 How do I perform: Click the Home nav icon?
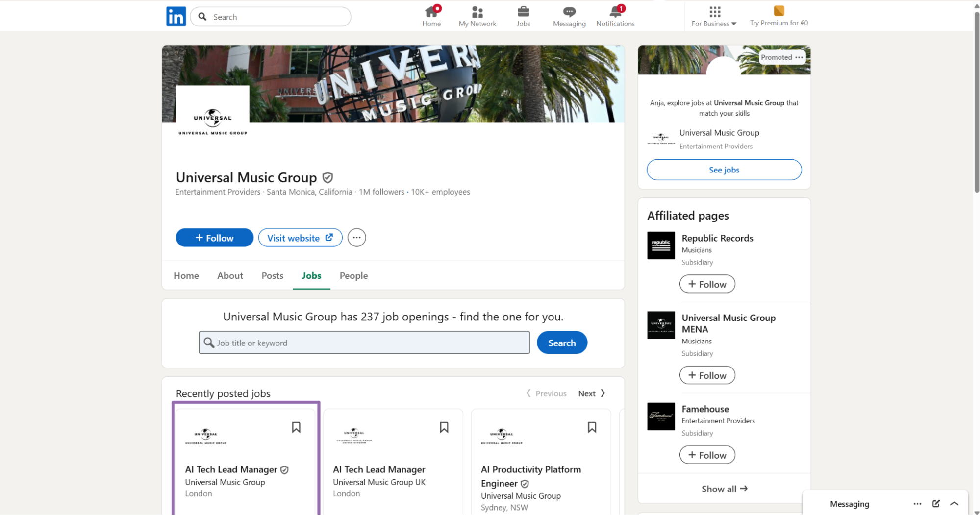click(x=431, y=17)
